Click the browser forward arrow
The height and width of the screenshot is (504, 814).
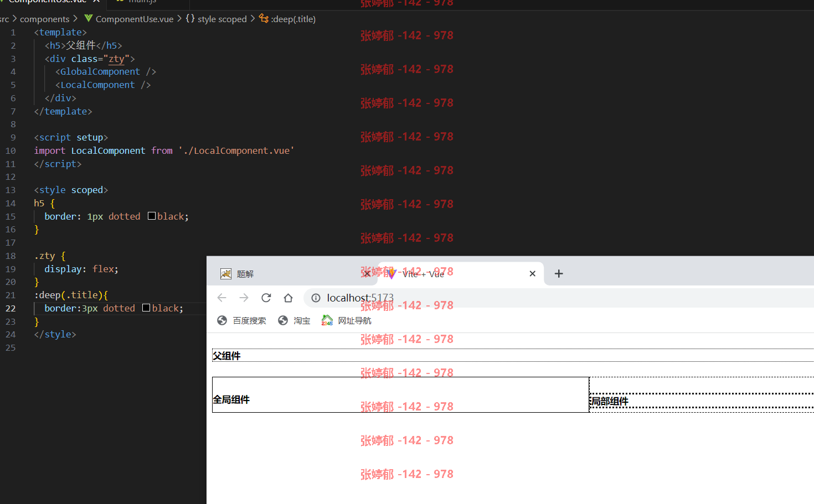coord(244,298)
